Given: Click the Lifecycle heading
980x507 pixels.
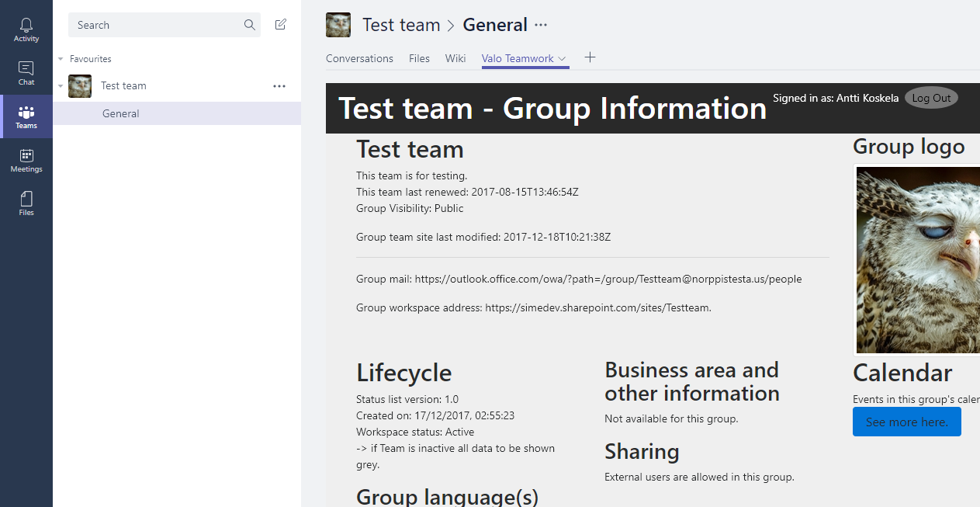Looking at the screenshot, I should (403, 373).
